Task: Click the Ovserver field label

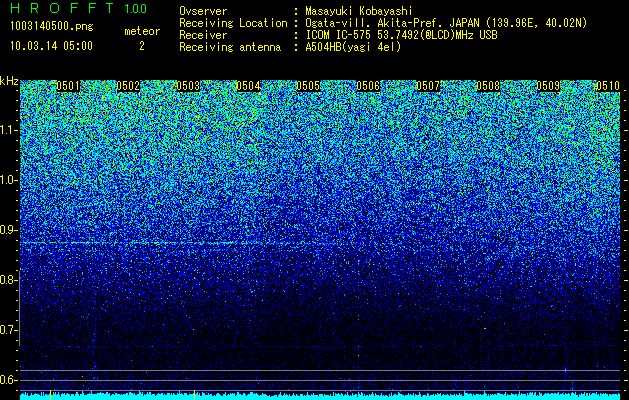Action: point(203,11)
